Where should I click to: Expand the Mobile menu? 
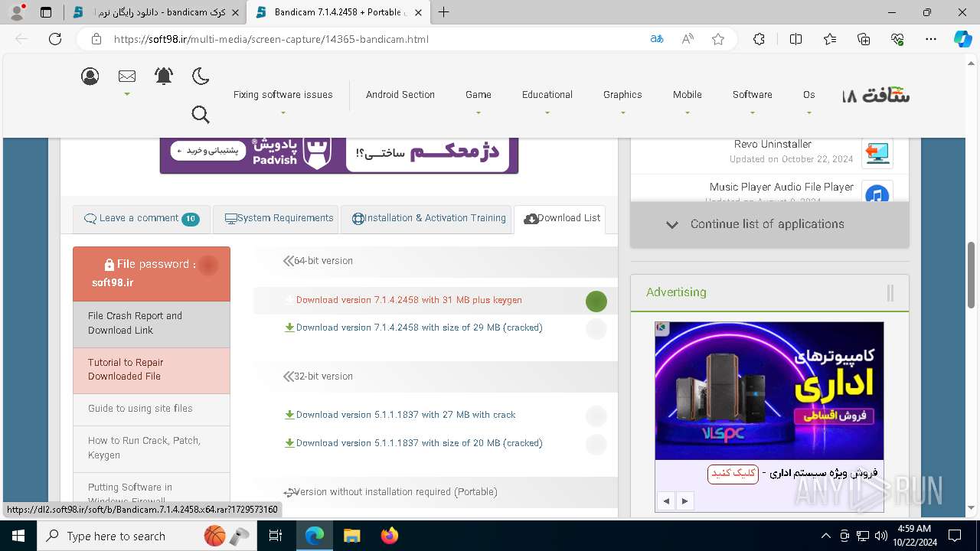(688, 95)
